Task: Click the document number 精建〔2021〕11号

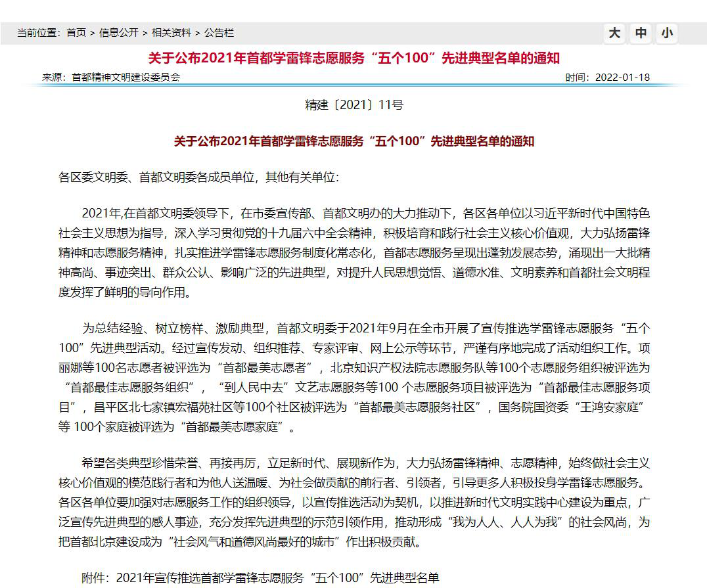Action: (354, 105)
